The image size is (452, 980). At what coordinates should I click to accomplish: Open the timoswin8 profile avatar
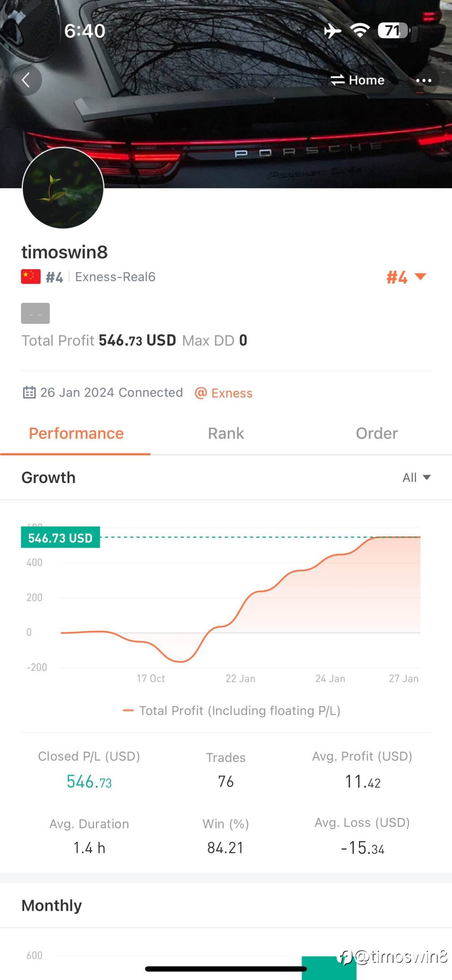tap(63, 188)
